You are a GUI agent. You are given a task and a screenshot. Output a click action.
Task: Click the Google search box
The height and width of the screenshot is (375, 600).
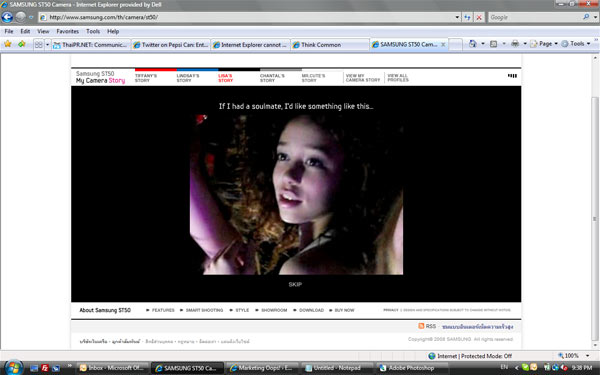tap(535, 17)
